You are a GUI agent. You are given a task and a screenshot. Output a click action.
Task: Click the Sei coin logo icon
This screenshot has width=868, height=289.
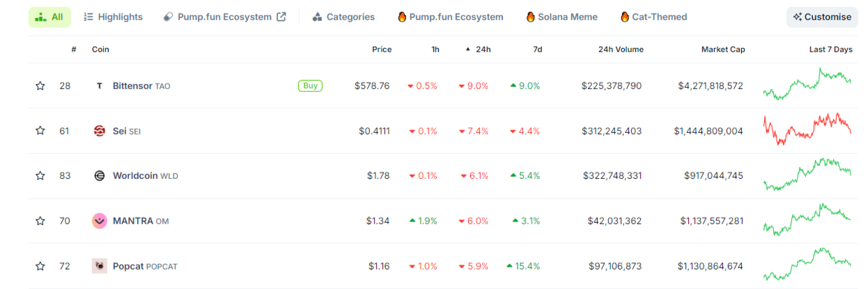[100, 131]
